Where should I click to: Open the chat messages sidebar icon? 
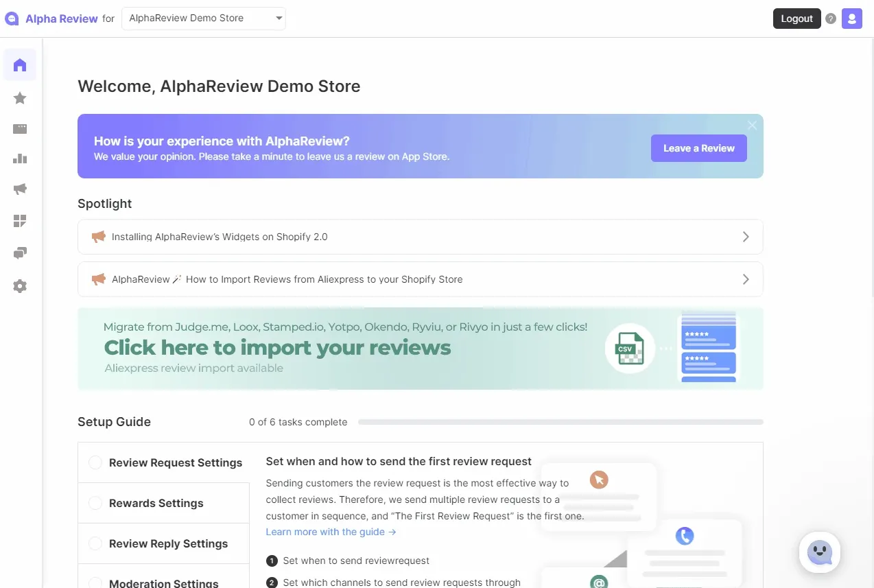20,253
